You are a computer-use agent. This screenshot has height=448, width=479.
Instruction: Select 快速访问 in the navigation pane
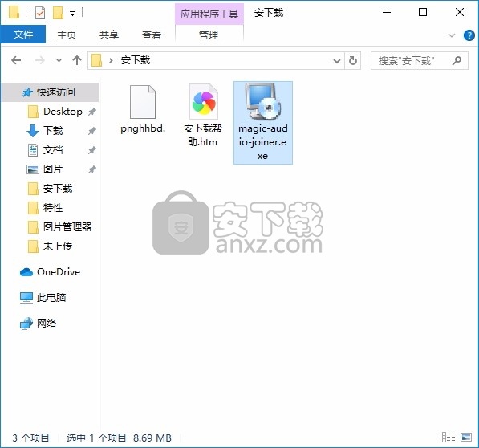[50, 92]
